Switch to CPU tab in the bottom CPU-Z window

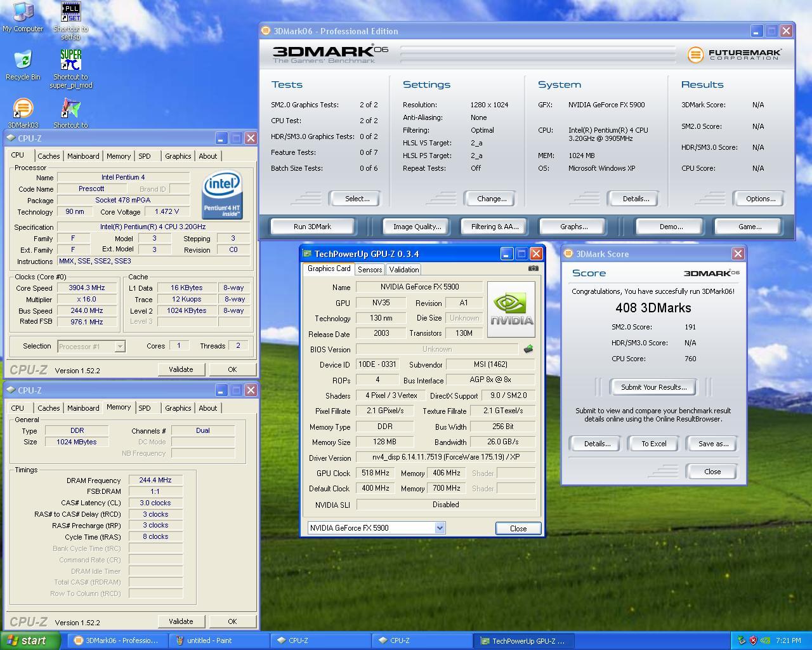[18, 408]
